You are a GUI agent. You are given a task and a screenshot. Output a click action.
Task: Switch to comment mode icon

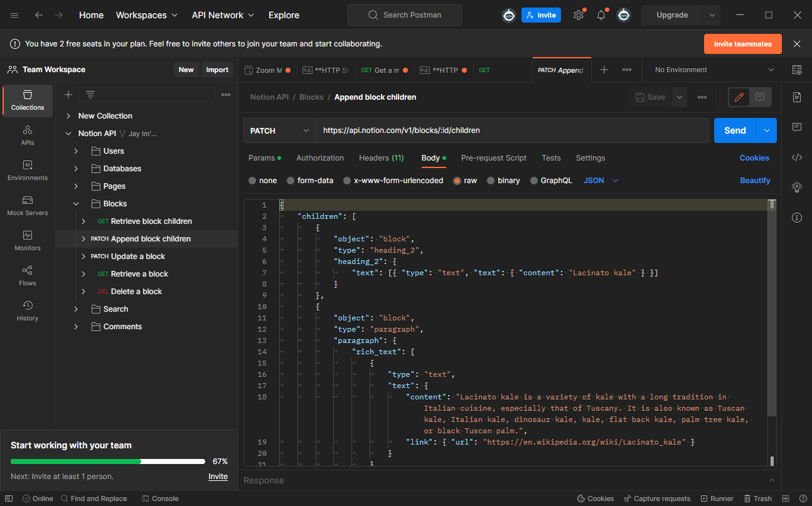(x=760, y=97)
